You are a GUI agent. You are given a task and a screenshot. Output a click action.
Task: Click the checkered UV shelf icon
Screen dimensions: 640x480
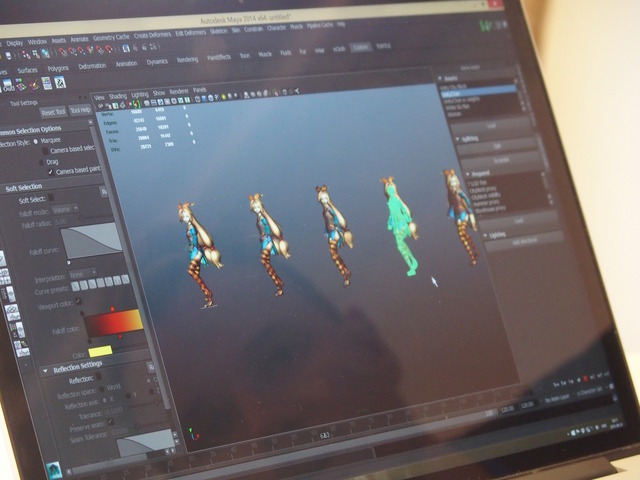[x=60, y=82]
